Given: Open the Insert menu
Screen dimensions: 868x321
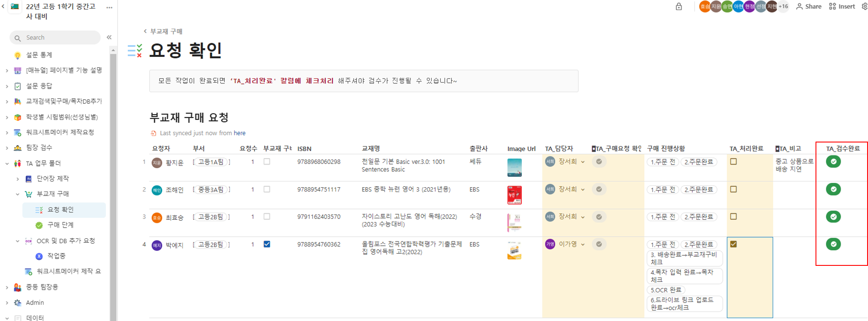Looking at the screenshot, I should tap(842, 7).
